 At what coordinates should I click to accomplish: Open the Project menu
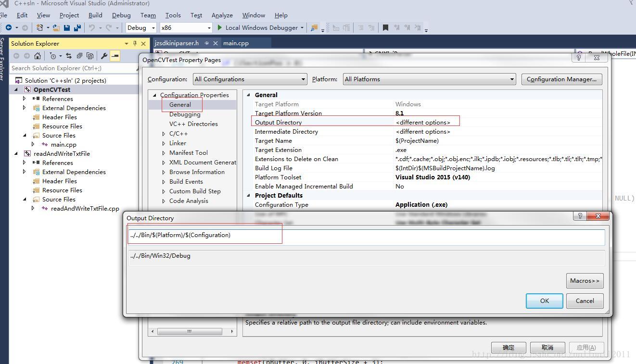click(69, 15)
